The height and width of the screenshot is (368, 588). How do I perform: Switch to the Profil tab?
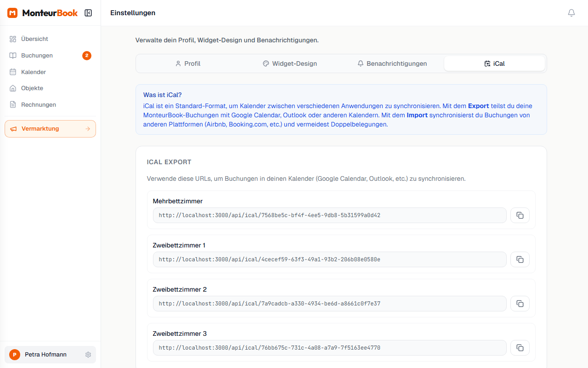[x=188, y=63]
